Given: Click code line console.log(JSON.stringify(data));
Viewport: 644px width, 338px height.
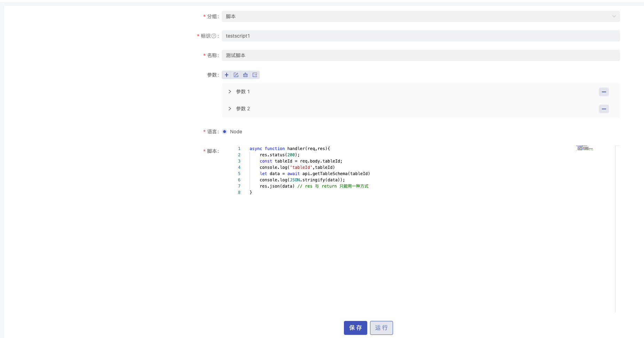Looking at the screenshot, I should point(302,180).
